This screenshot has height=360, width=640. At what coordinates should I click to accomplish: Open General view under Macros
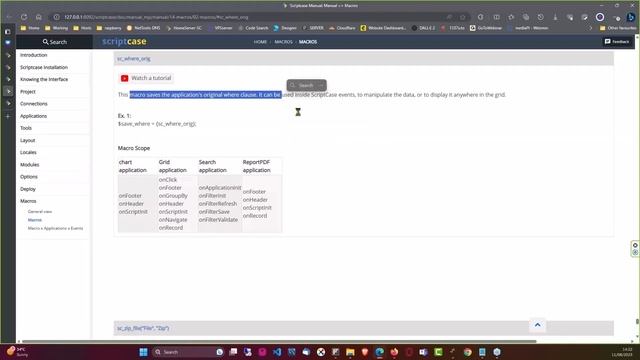click(x=40, y=212)
